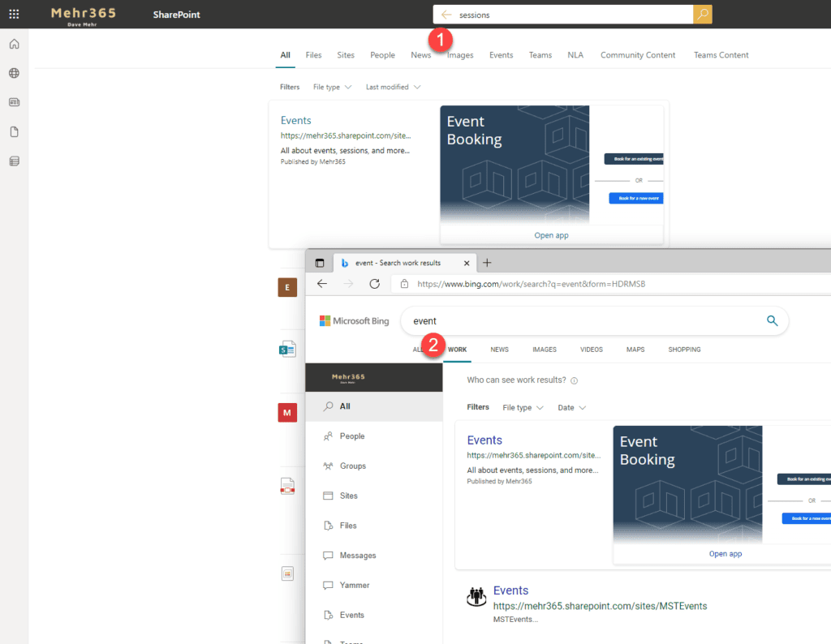Image resolution: width=831 pixels, height=644 pixels.
Task: Select NEWS tab in Bing
Action: point(499,350)
